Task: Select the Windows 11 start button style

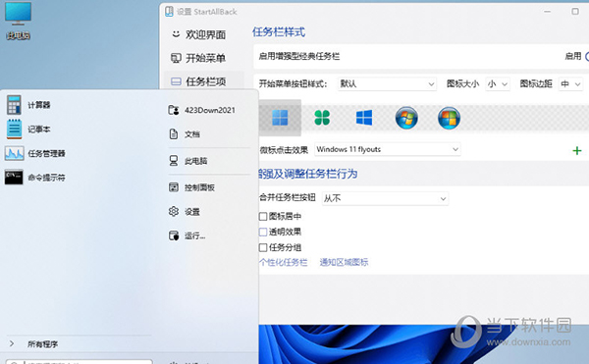Action: point(280,118)
